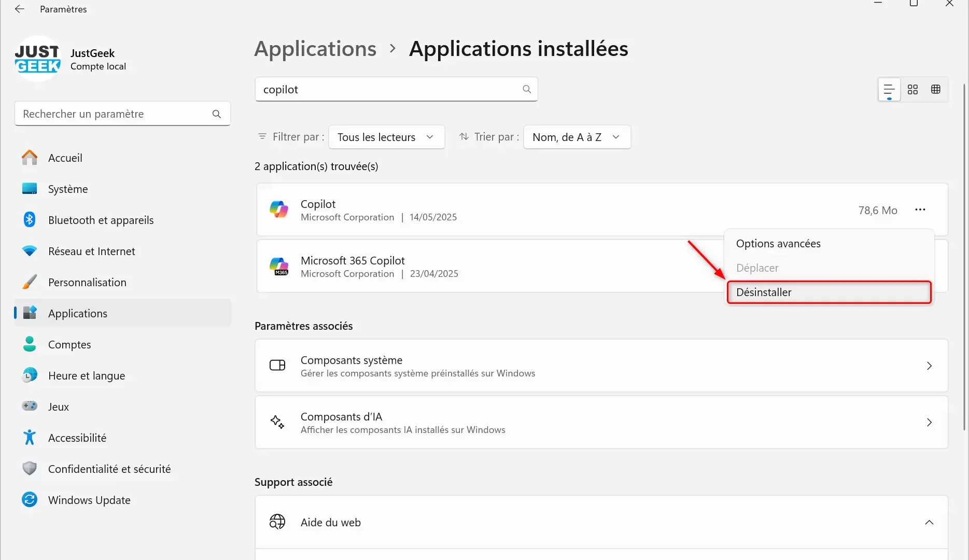
Task: Open Accueil in sidebar
Action: coord(123,158)
